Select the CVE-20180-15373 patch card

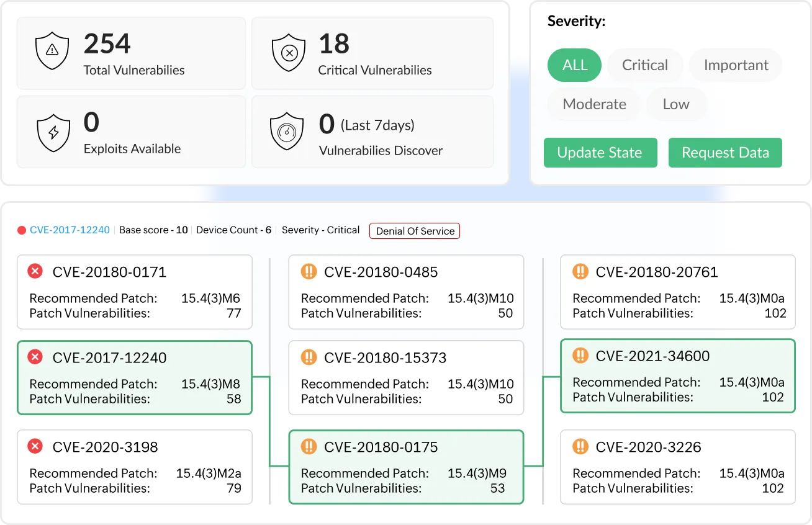[406, 377]
